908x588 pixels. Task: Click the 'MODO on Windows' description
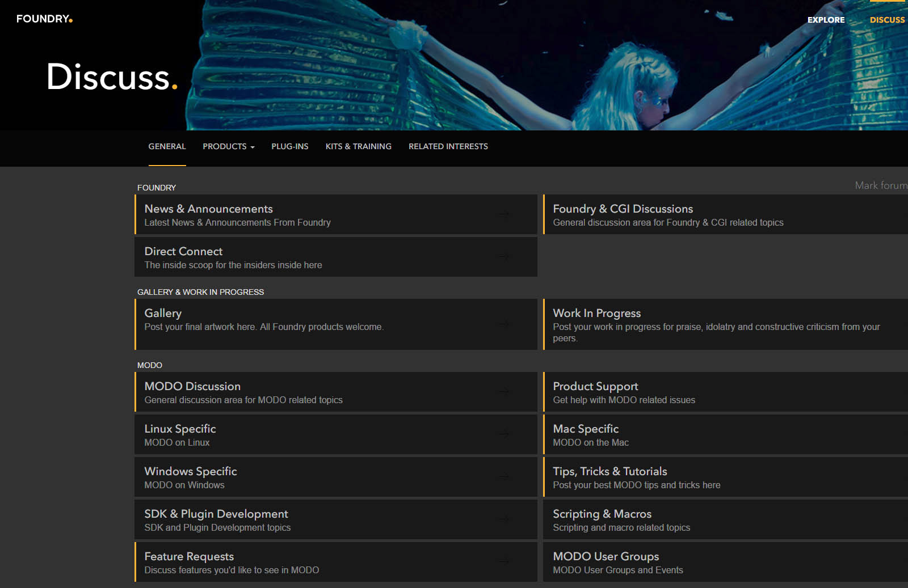(x=184, y=485)
